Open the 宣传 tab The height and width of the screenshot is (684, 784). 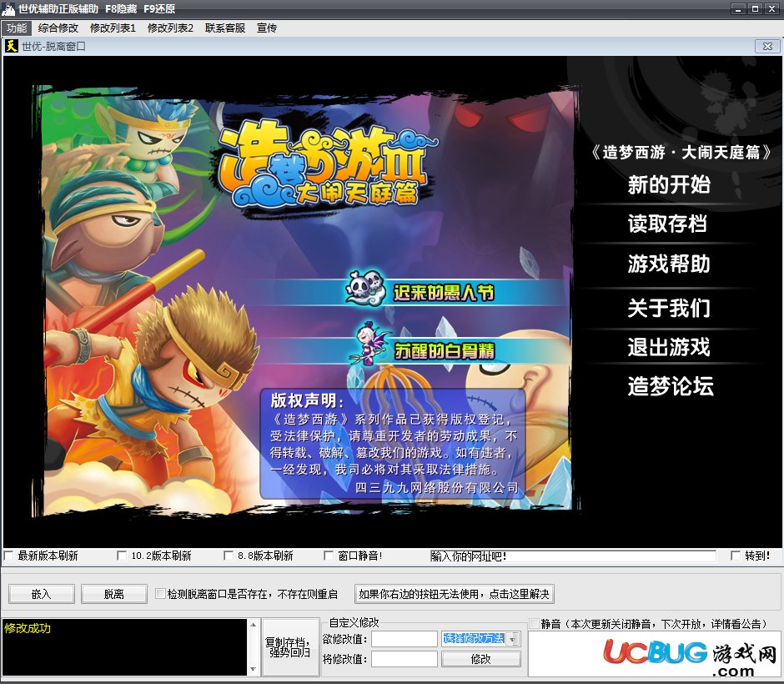[x=267, y=28]
